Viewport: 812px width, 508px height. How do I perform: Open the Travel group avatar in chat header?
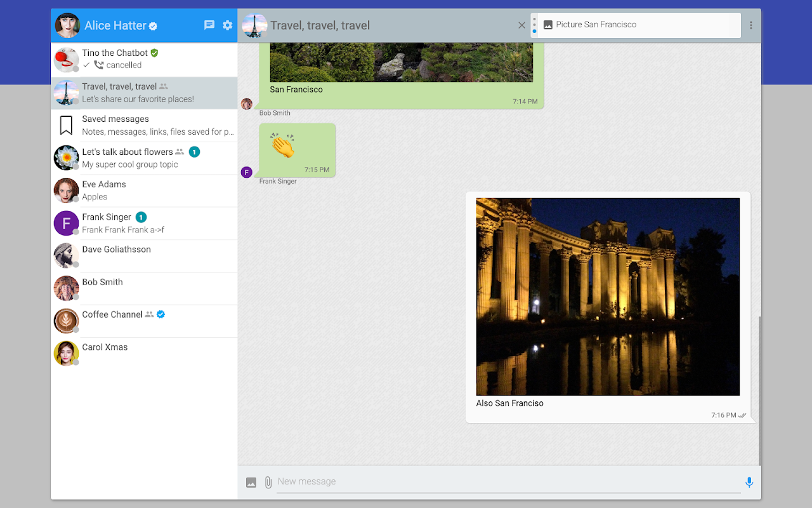254,25
